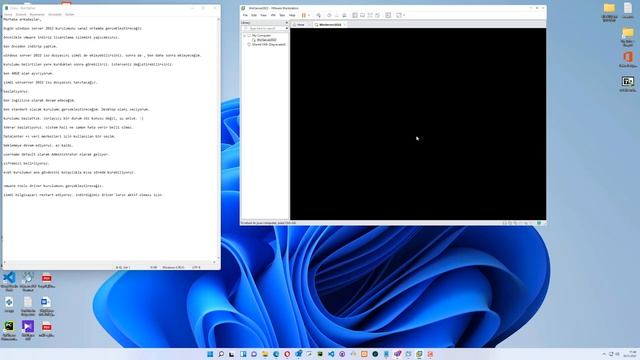640x360 pixels.
Task: Open the library search filter dropdown
Action: point(286,28)
